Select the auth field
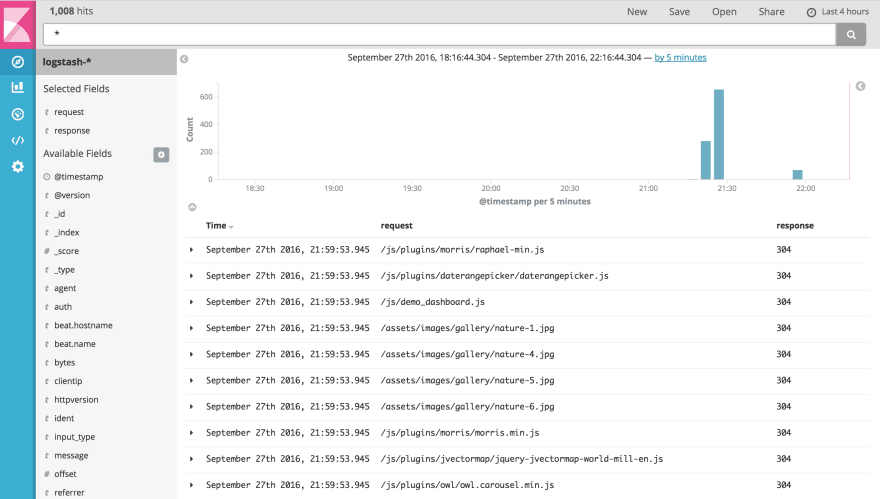Viewport: 880px width, 499px height. [63, 307]
